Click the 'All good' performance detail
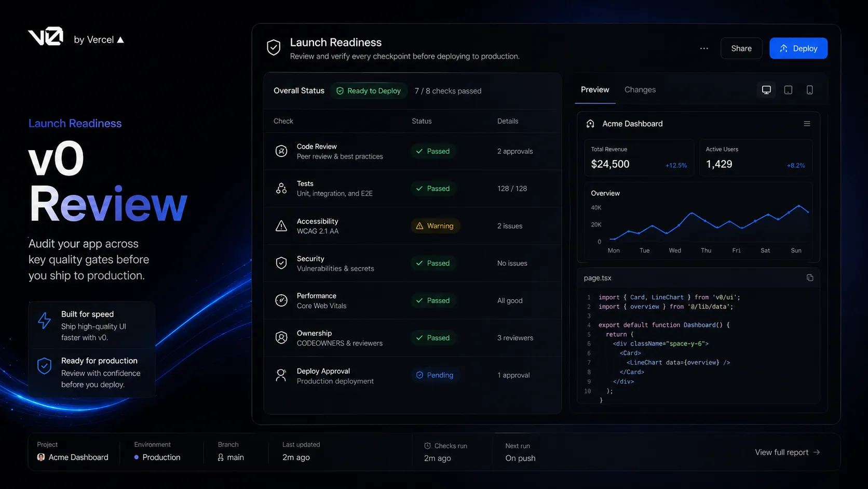The height and width of the screenshot is (489, 868). (510, 301)
